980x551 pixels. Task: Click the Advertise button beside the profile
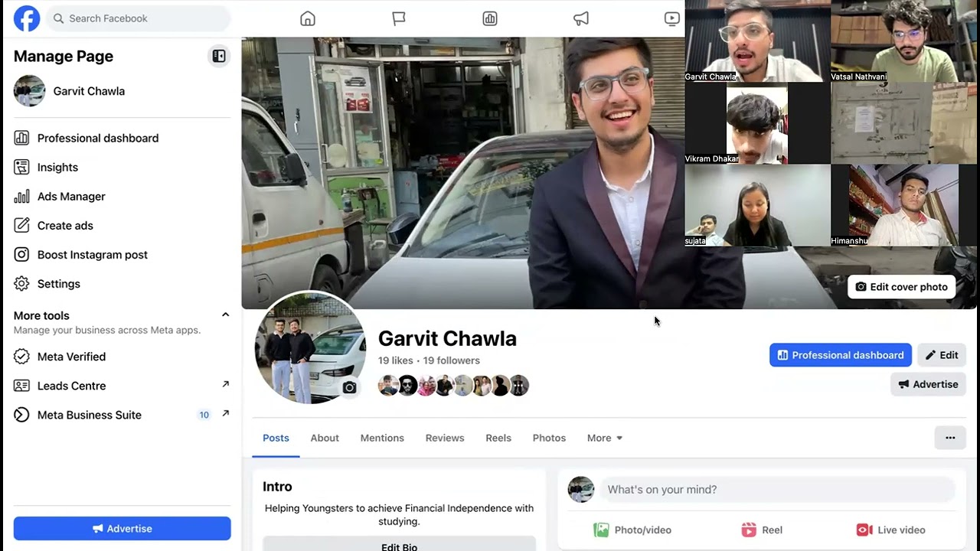(929, 384)
